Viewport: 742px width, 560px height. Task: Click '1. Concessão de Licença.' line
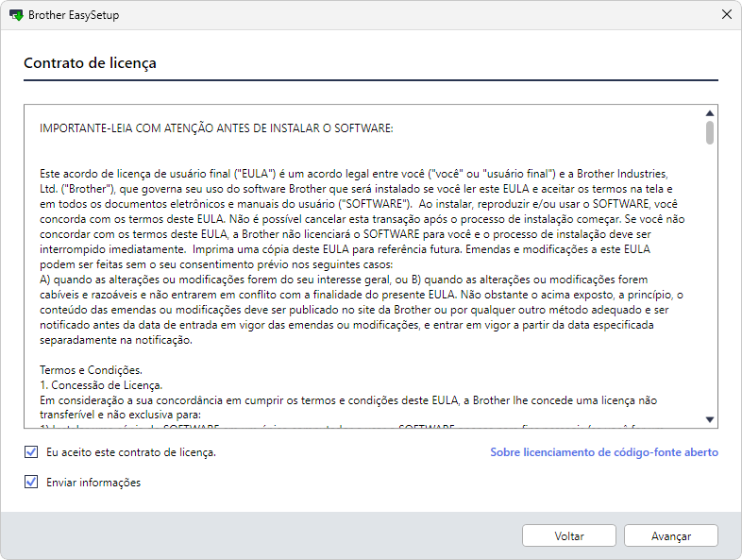(x=101, y=385)
